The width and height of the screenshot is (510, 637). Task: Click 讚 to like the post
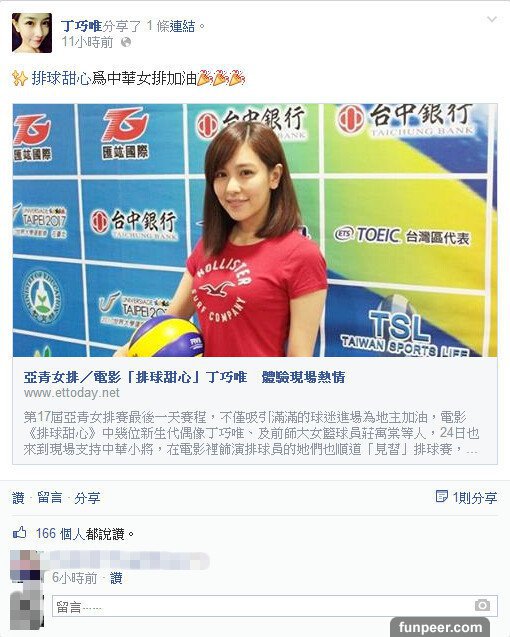[18, 498]
